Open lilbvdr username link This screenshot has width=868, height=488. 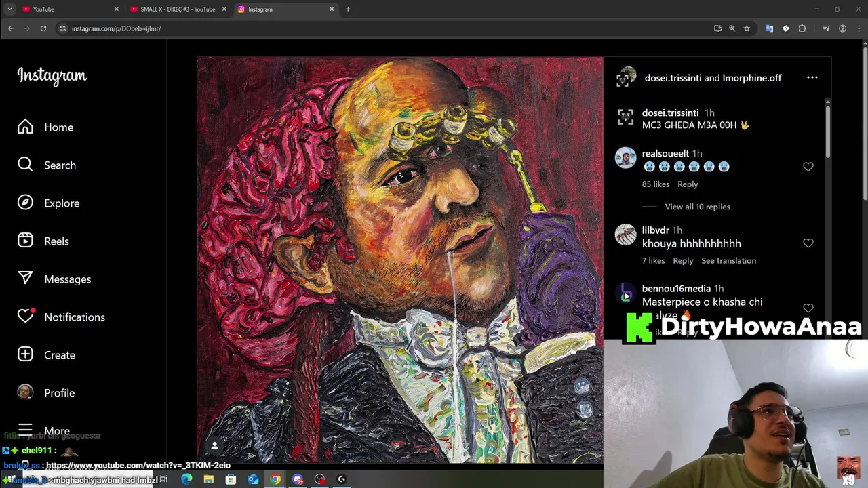[x=655, y=230]
